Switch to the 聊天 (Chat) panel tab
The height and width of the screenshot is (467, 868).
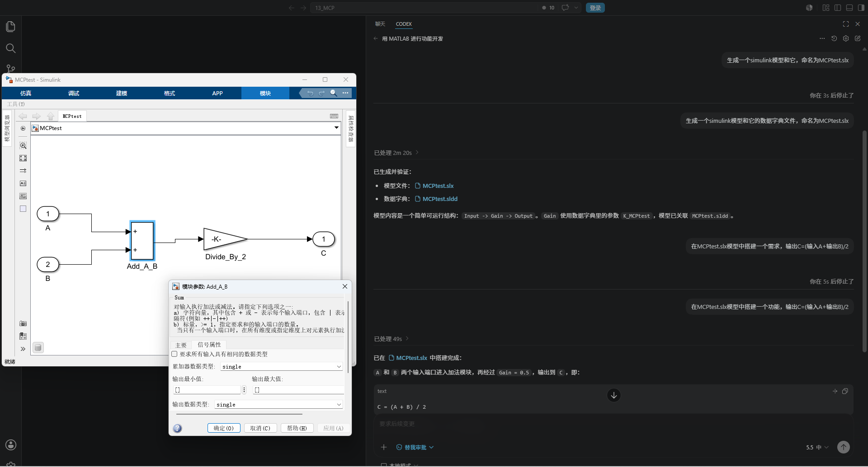(x=380, y=24)
